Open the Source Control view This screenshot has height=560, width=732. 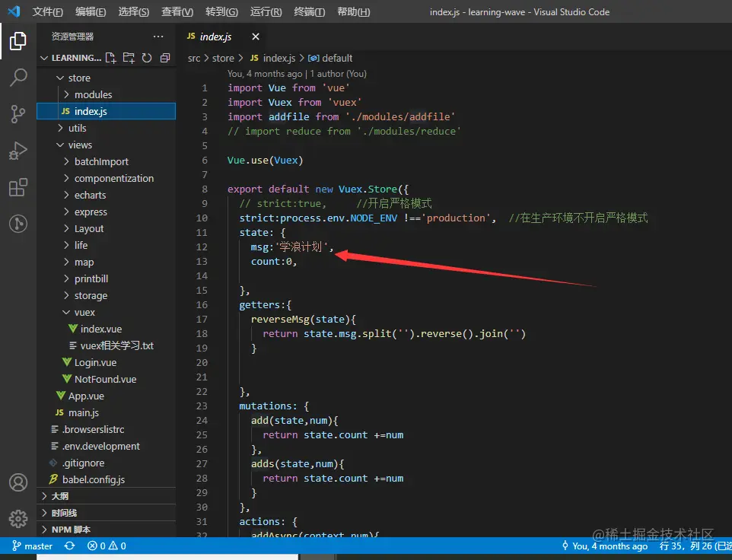18,114
